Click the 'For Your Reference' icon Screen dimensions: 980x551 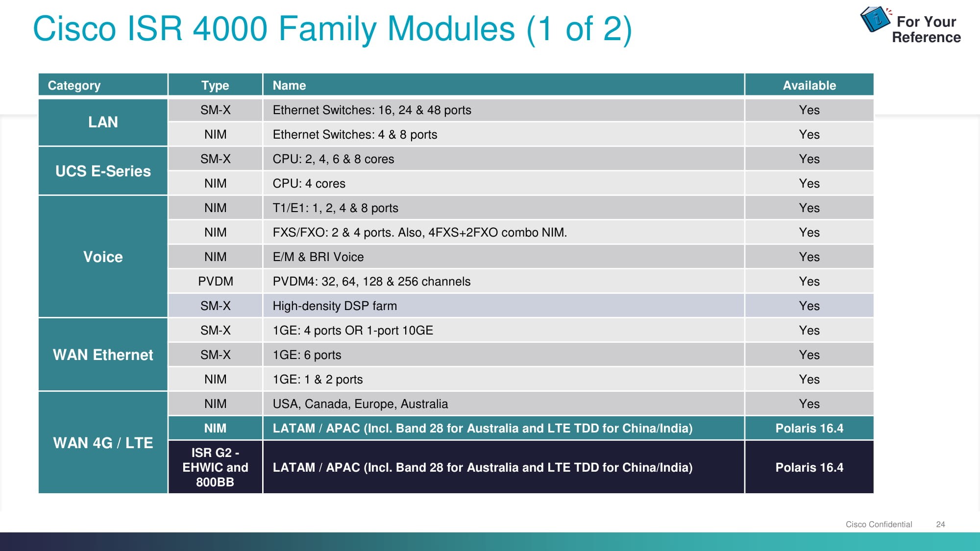[871, 24]
